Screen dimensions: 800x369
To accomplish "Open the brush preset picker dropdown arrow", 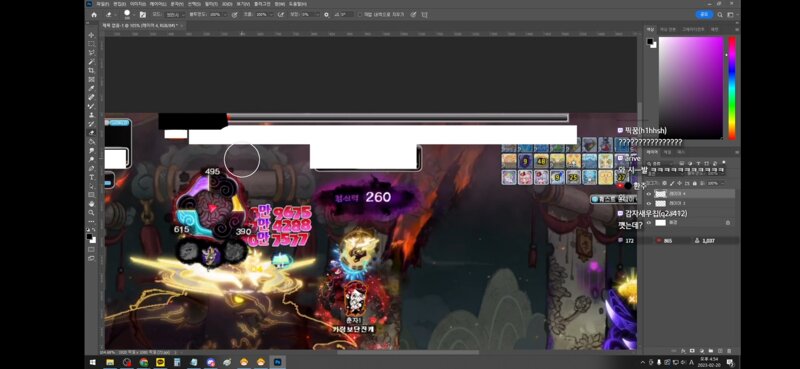I will 135,15.
